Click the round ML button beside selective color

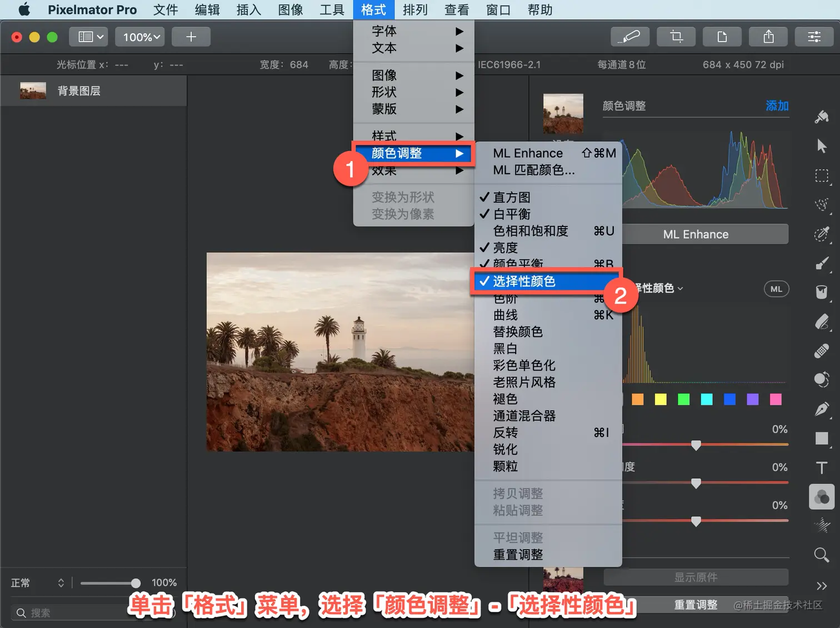coord(776,289)
